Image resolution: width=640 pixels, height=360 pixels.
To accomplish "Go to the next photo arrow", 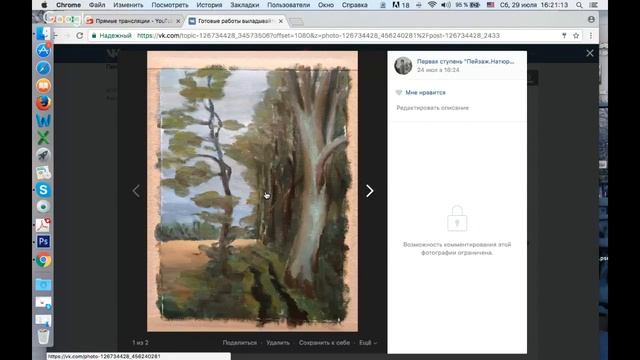I will [369, 191].
